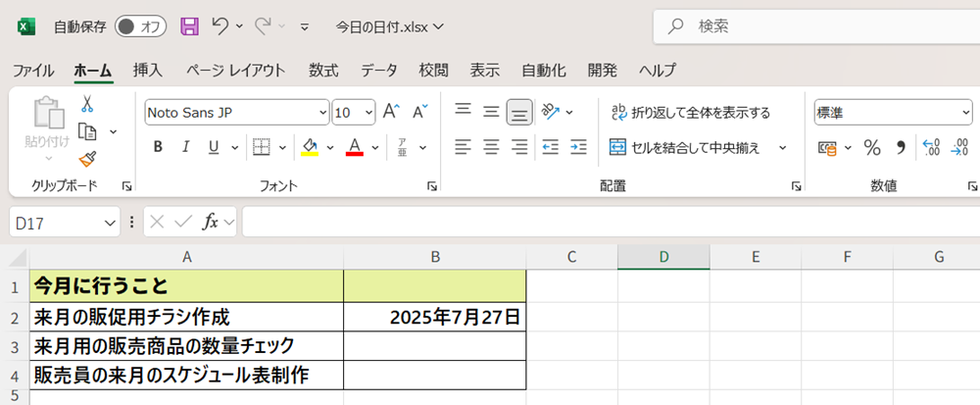This screenshot has height=405, width=980.
Task: Switch to the 挿入 tab
Action: pyautogui.click(x=148, y=71)
